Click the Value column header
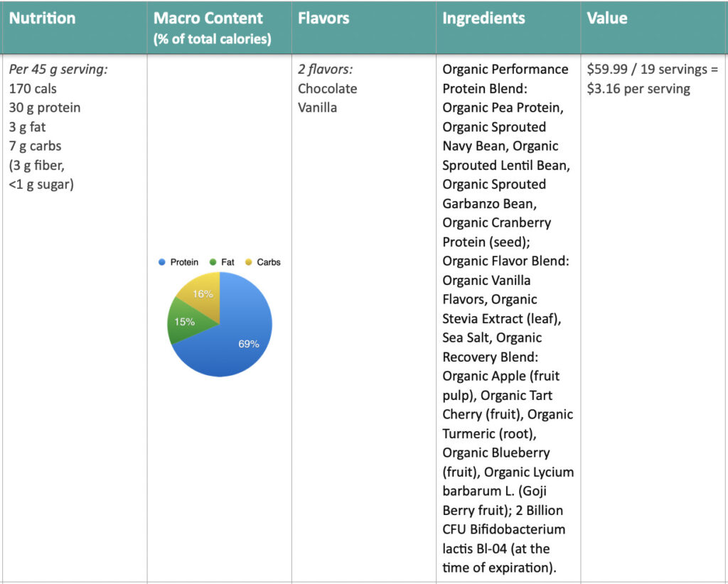The height and width of the screenshot is (584, 728). (x=607, y=18)
